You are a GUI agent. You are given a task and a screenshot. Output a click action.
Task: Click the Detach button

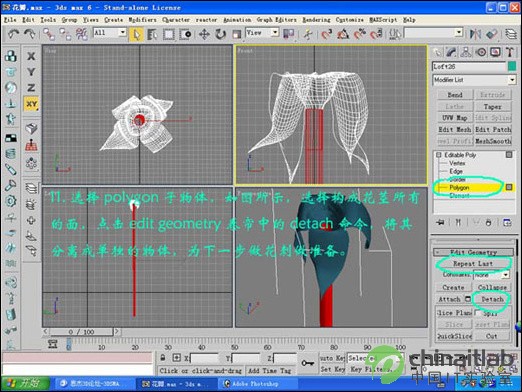[x=492, y=299]
